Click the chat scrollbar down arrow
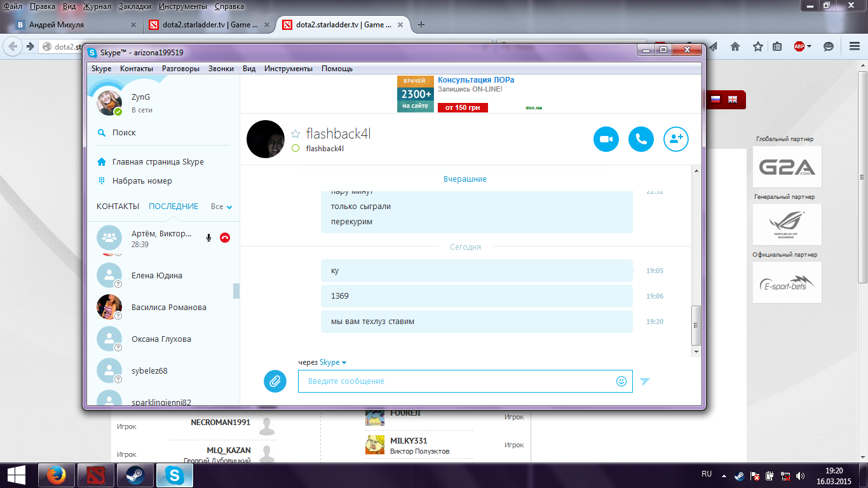868x488 pixels. pyautogui.click(x=696, y=351)
